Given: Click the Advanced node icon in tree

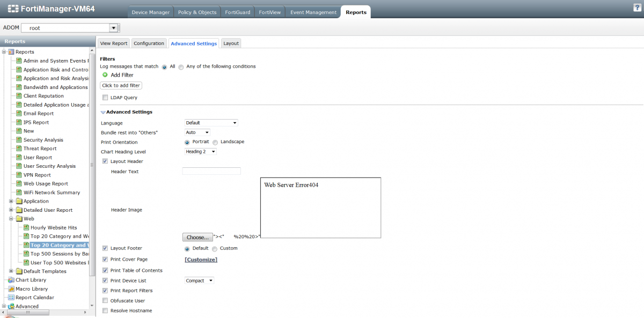Looking at the screenshot, I should (11, 306).
